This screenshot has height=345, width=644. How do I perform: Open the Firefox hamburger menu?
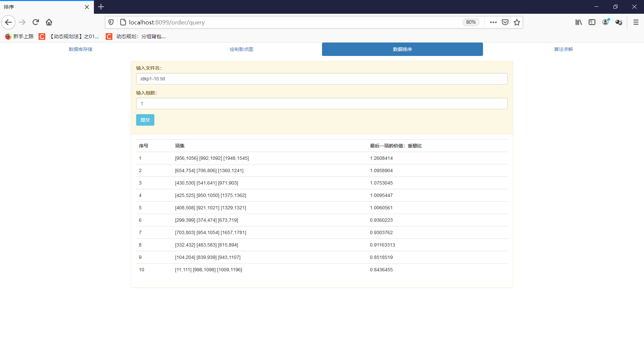click(636, 22)
